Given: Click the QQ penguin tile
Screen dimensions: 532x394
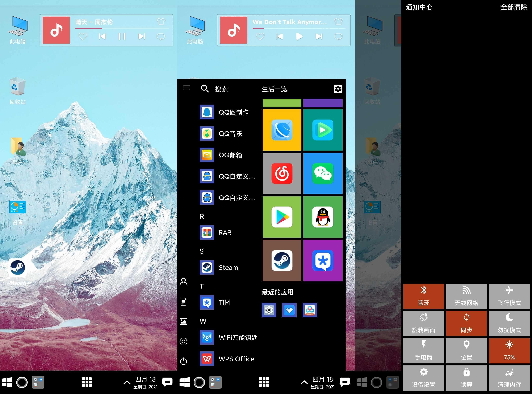Looking at the screenshot, I should point(323,217).
